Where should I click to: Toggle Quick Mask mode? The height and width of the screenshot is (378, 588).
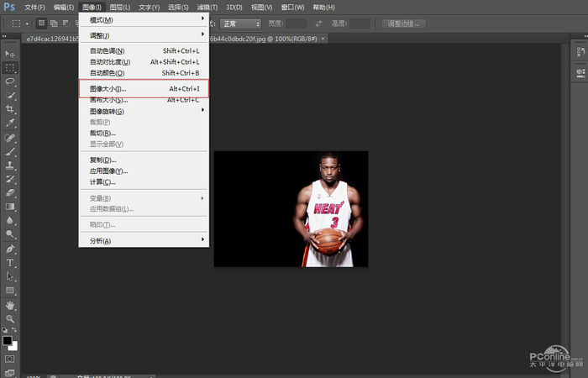pyautogui.click(x=10, y=359)
